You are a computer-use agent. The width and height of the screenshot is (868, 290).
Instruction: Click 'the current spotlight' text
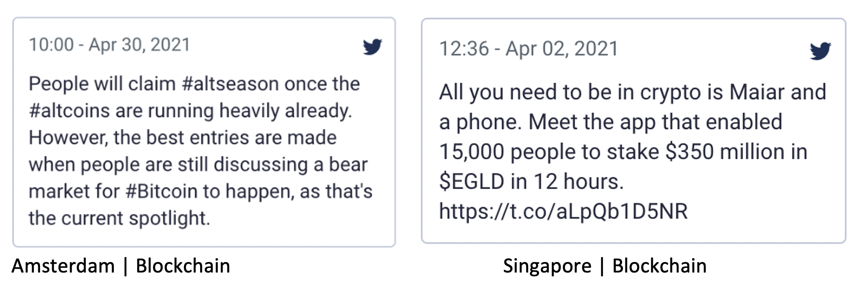pos(119,218)
